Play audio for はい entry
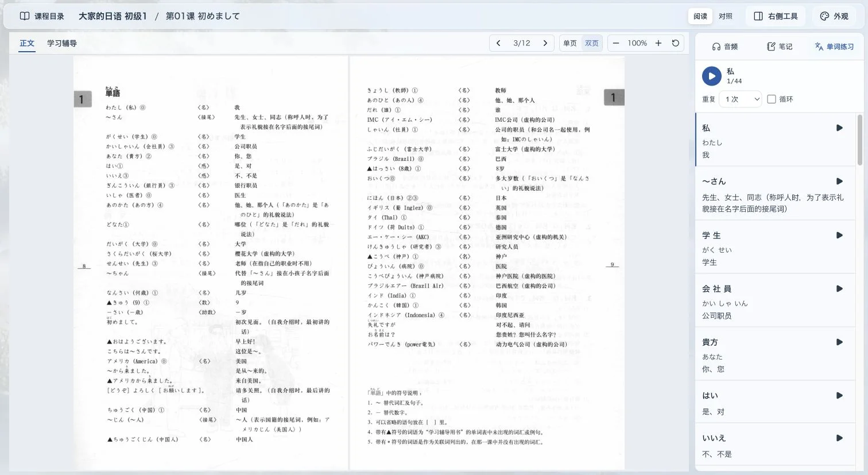The width and height of the screenshot is (868, 475). tap(839, 396)
